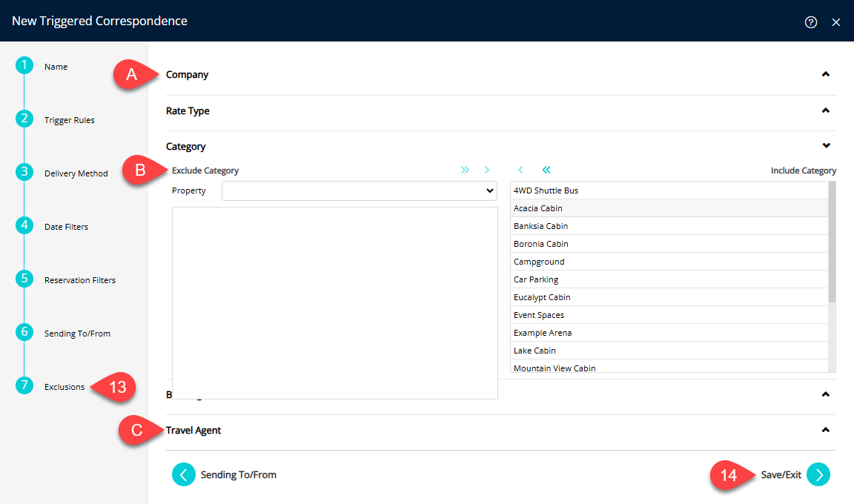This screenshot has height=504, width=854.
Task: Open the help question mark icon
Action: coord(810,21)
